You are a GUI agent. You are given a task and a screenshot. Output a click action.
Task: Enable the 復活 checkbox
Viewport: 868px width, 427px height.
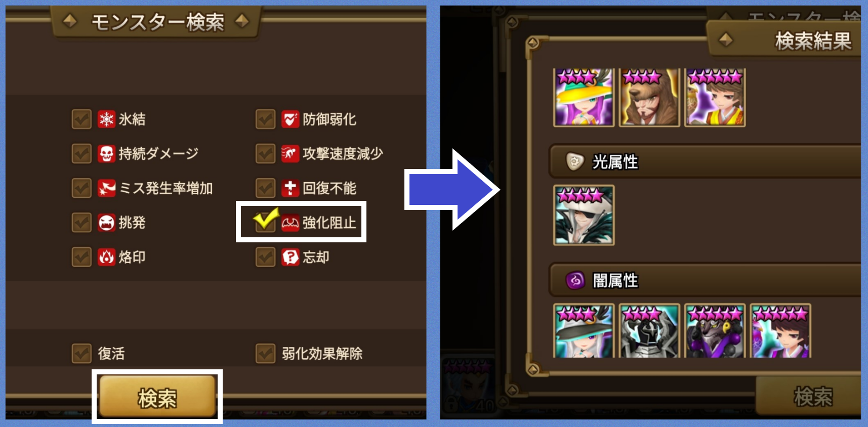pyautogui.click(x=81, y=354)
